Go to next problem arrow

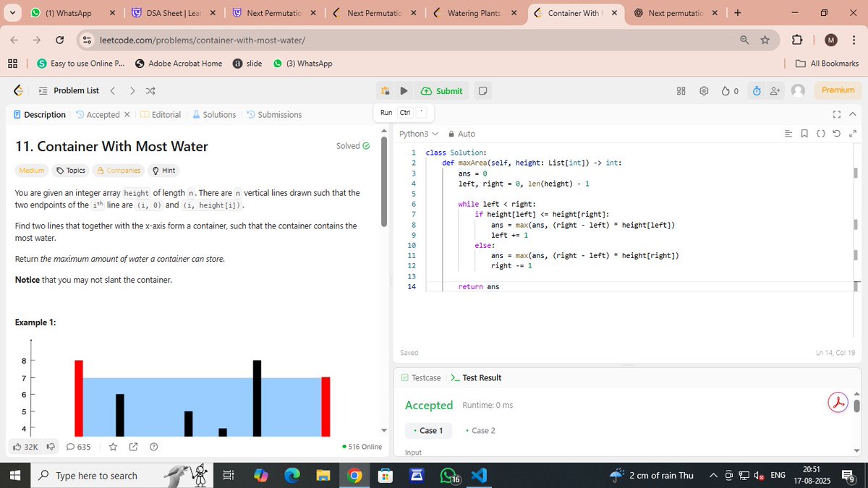[132, 91]
